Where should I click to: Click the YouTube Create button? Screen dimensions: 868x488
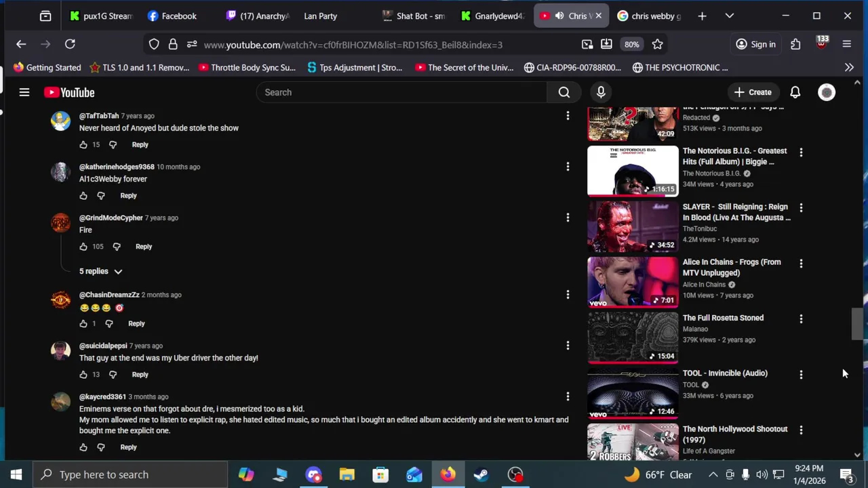tap(753, 92)
